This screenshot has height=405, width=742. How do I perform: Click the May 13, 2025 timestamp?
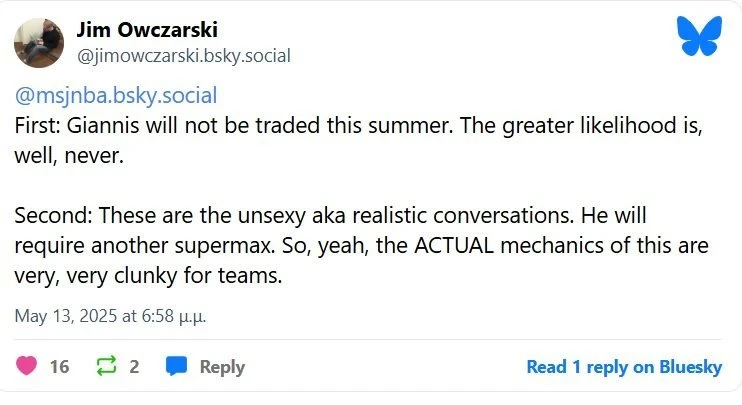[x=110, y=316]
